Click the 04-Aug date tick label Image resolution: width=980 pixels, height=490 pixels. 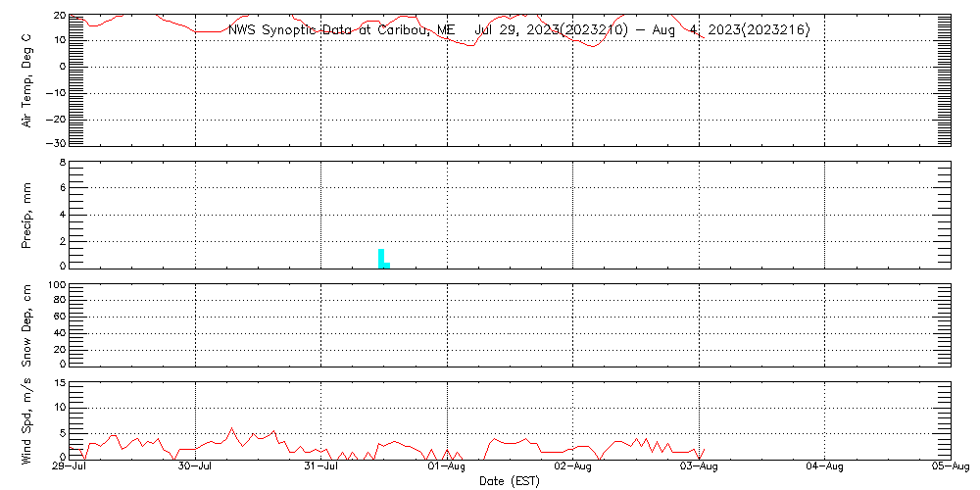pos(824,467)
